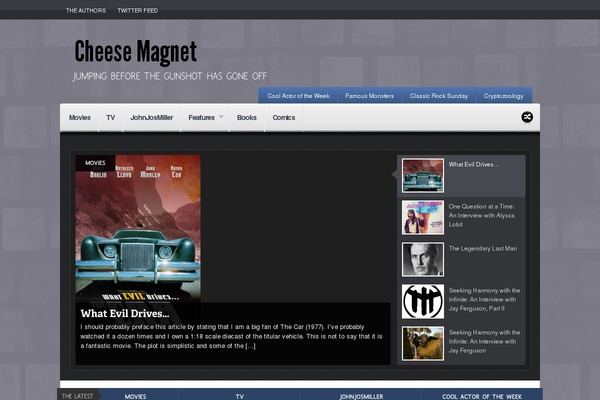Click the article excerpt about The Car (1977)
Image resolution: width=600 pixels, height=400 pixels.
pos(231,336)
